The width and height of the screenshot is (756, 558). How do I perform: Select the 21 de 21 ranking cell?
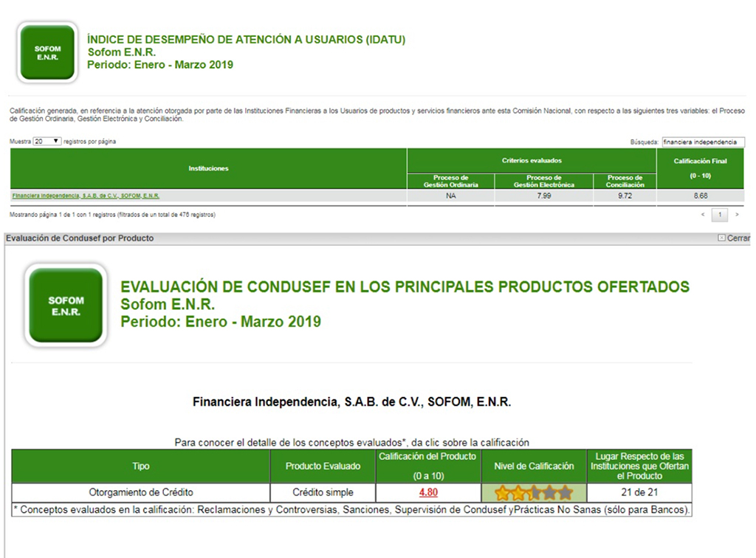639,492
